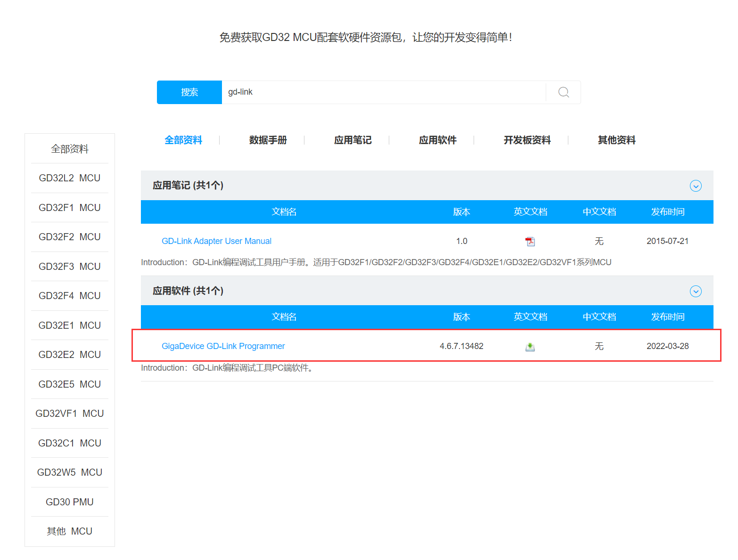Select GD32E1 MCU in the sidebar
738x560 pixels.
coord(70,325)
